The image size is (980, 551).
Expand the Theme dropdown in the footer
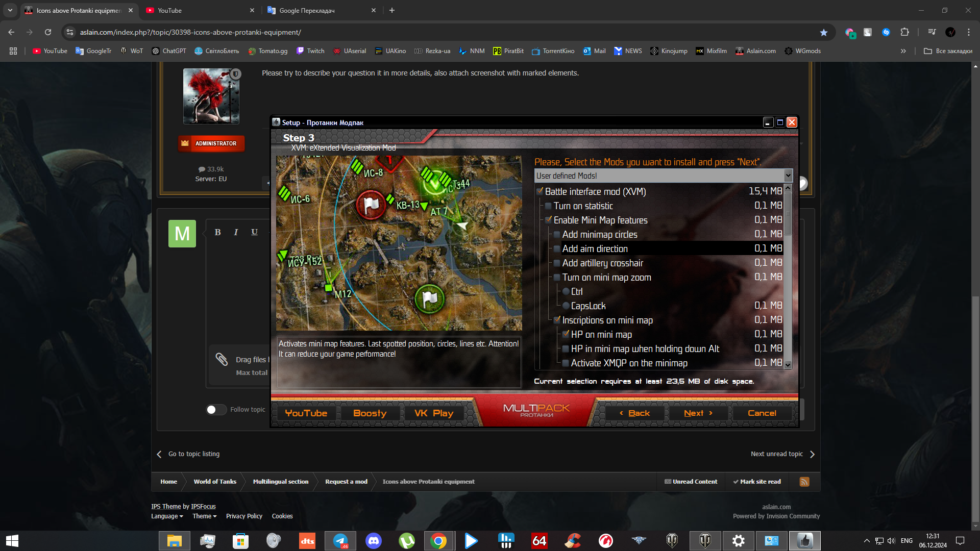click(204, 516)
